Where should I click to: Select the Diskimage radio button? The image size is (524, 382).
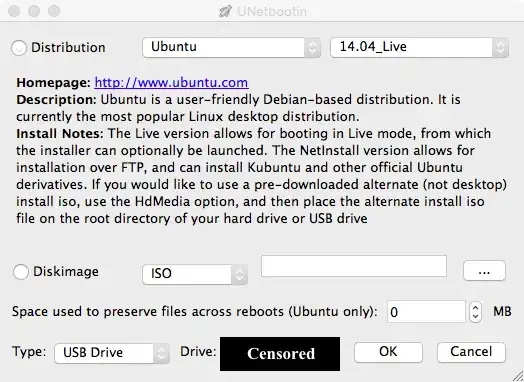tap(21, 272)
